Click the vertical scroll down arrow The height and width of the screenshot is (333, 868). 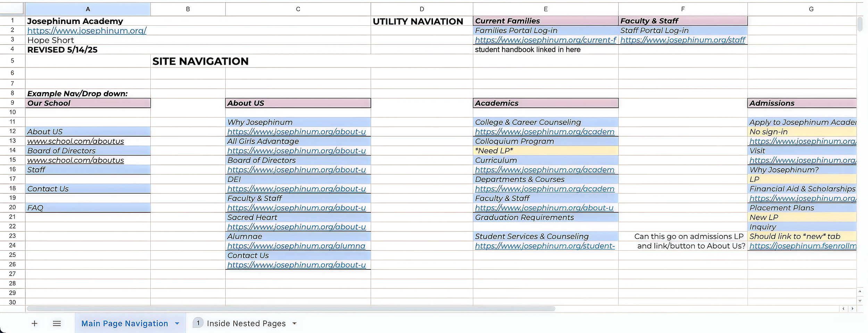pyautogui.click(x=860, y=301)
